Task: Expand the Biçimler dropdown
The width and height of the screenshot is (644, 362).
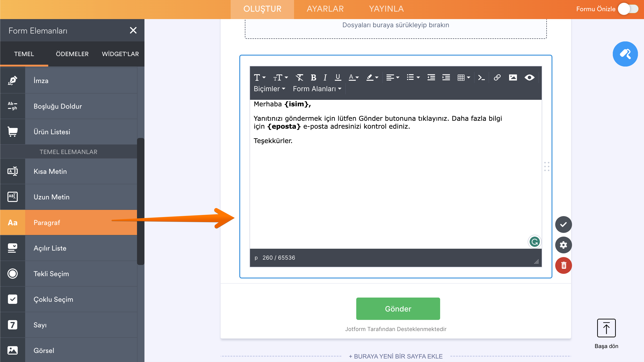Action: point(269,89)
